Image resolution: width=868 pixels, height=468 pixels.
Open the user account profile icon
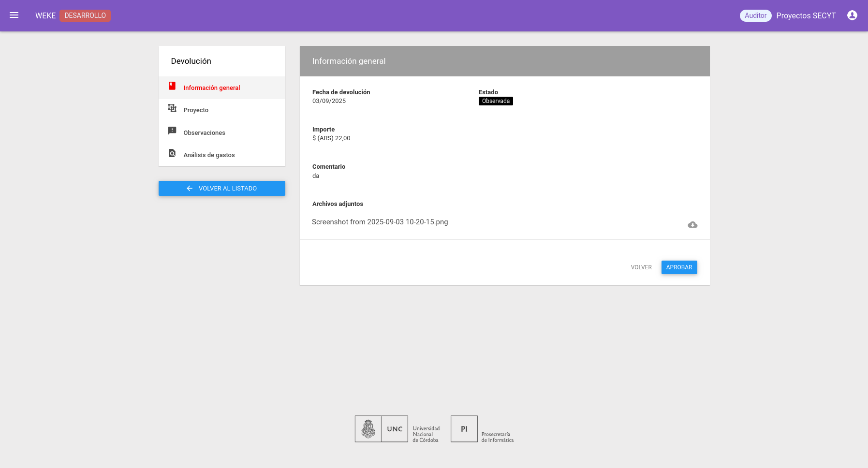852,15
